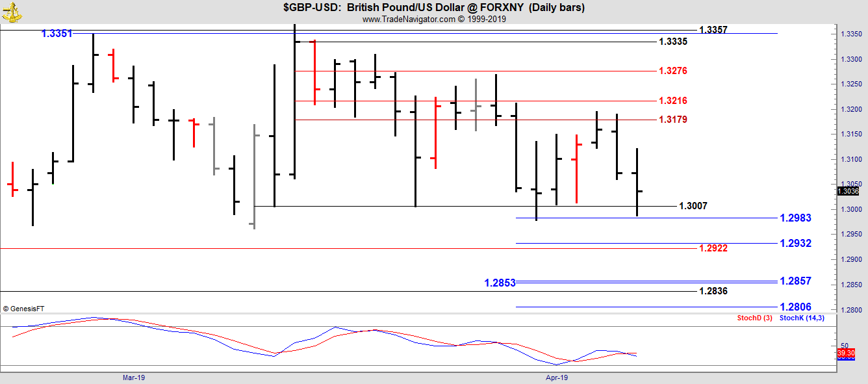868x384 pixels.
Task: Click the red 1.3276 level label
Action: [672, 71]
